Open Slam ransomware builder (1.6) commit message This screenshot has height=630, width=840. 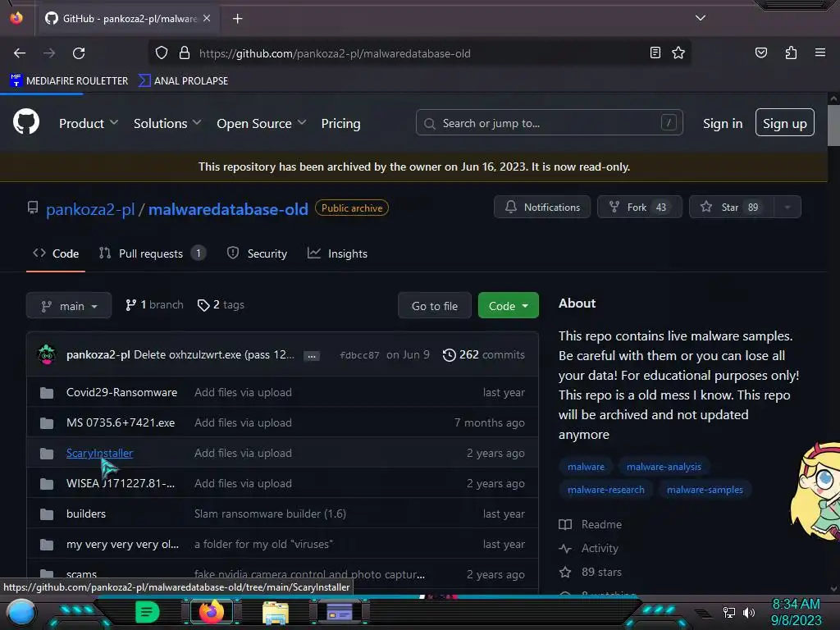pos(270,514)
